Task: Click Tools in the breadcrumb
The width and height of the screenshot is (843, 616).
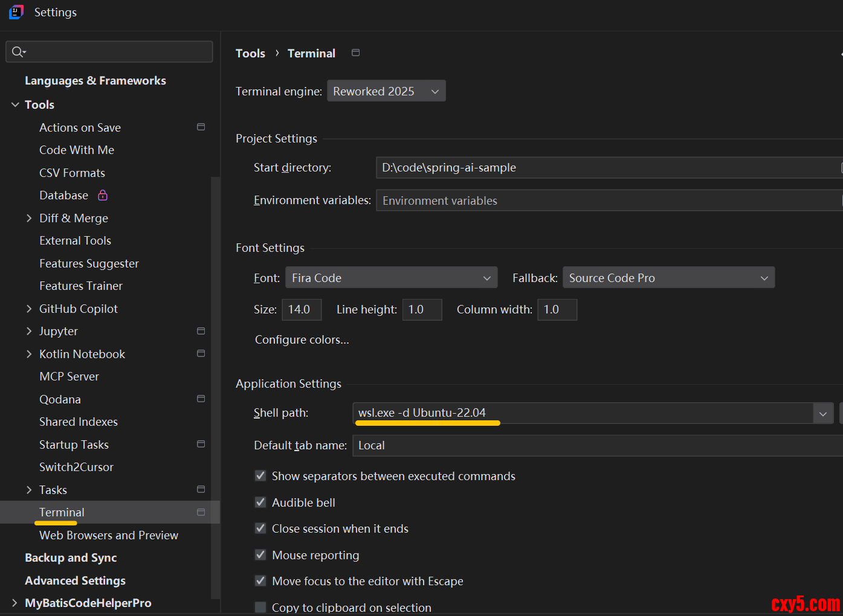Action: click(x=250, y=54)
